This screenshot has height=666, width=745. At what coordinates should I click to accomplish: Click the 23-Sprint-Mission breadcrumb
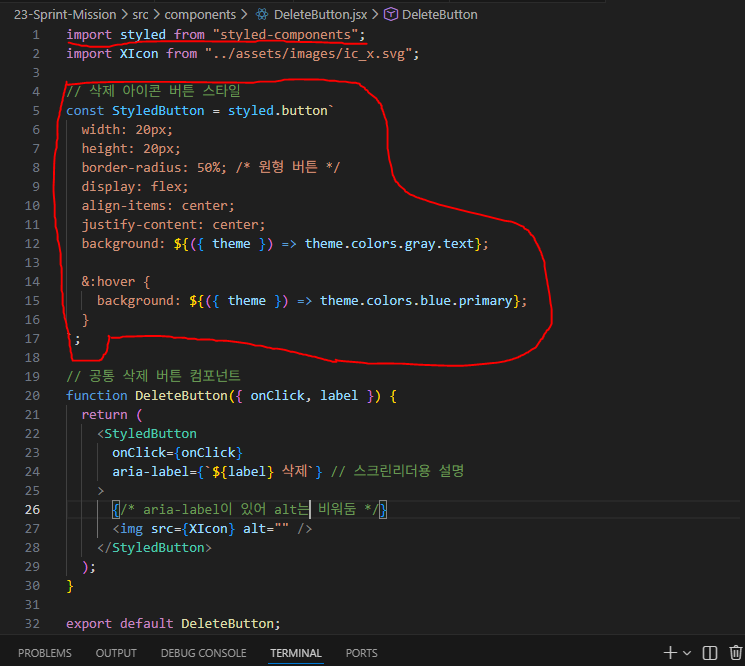coord(65,15)
